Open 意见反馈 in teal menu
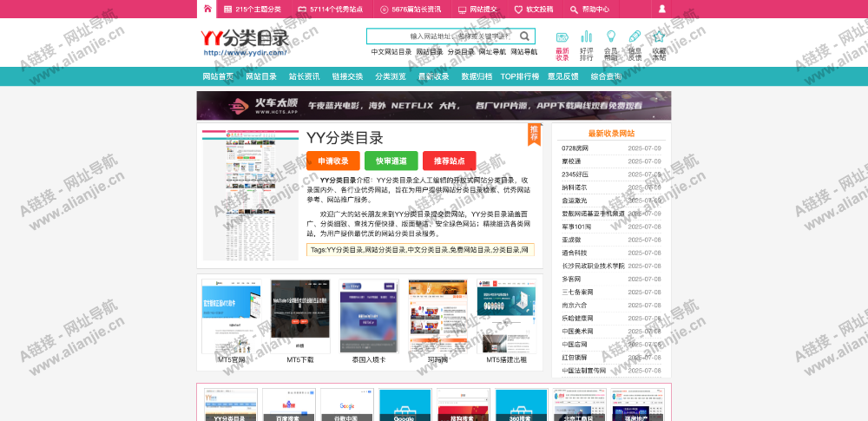868x421 pixels. click(563, 76)
